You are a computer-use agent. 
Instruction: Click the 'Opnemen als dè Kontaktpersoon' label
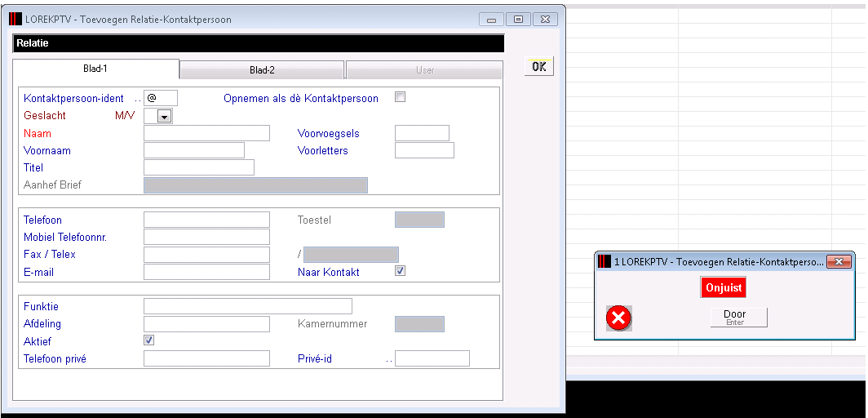click(301, 98)
